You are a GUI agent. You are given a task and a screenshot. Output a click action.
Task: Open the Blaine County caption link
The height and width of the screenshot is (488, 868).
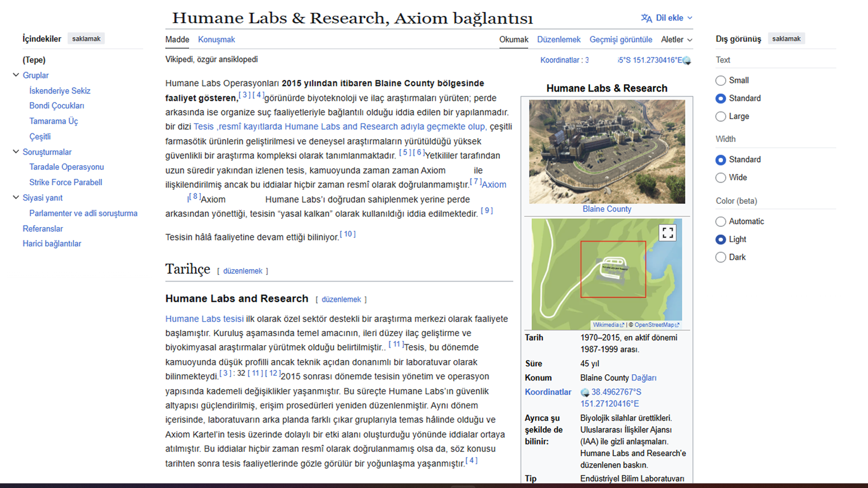(607, 209)
